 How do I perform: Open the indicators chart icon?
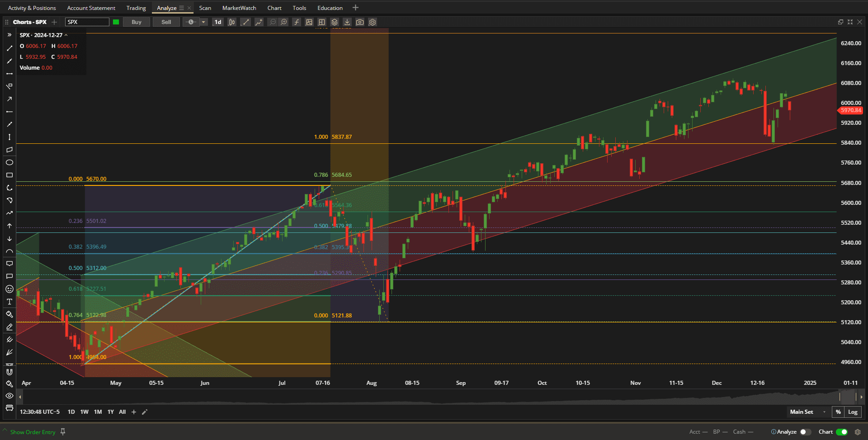[x=259, y=22]
